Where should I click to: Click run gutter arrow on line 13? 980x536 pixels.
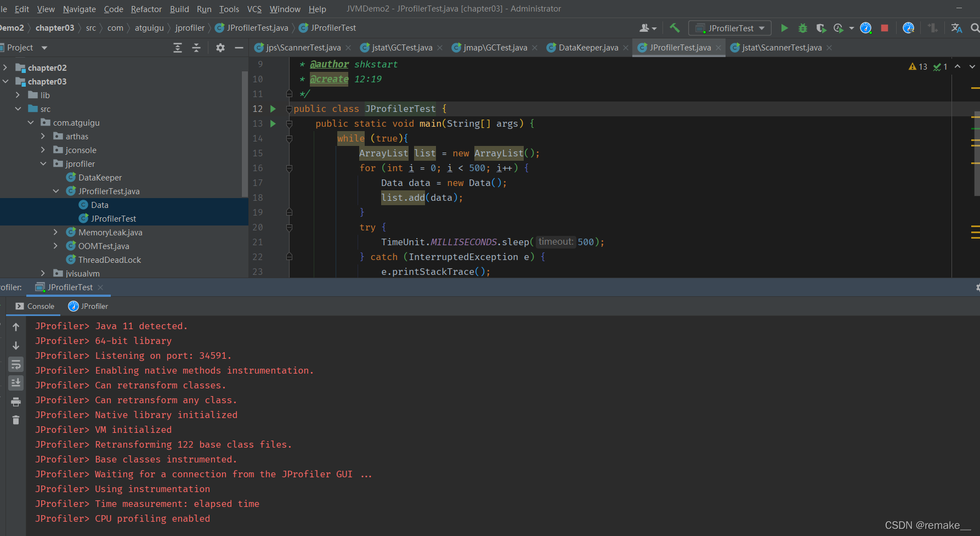pos(273,123)
